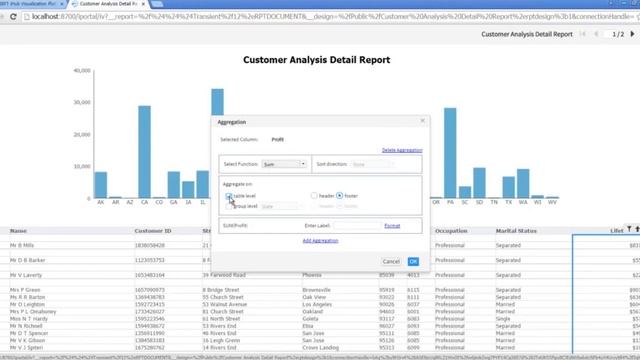Click the Crows Landing city cell

[x=320, y=348]
